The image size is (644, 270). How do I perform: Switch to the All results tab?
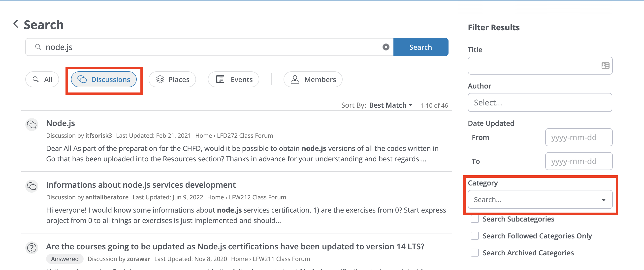click(42, 79)
